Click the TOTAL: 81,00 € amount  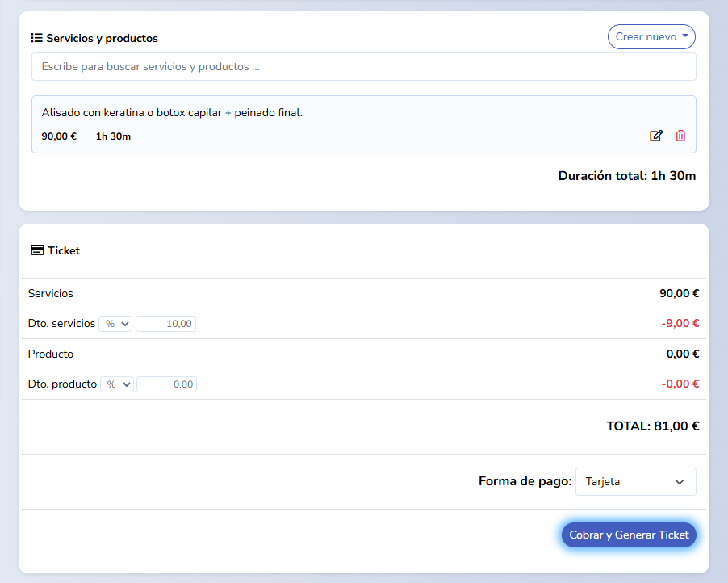click(x=652, y=426)
